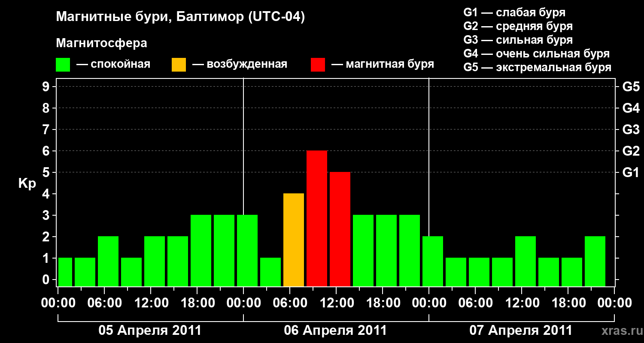Click the chart title 'Магнитные бури, Балтимор (UTC-04)'
644x343 pixels.
pos(180,18)
